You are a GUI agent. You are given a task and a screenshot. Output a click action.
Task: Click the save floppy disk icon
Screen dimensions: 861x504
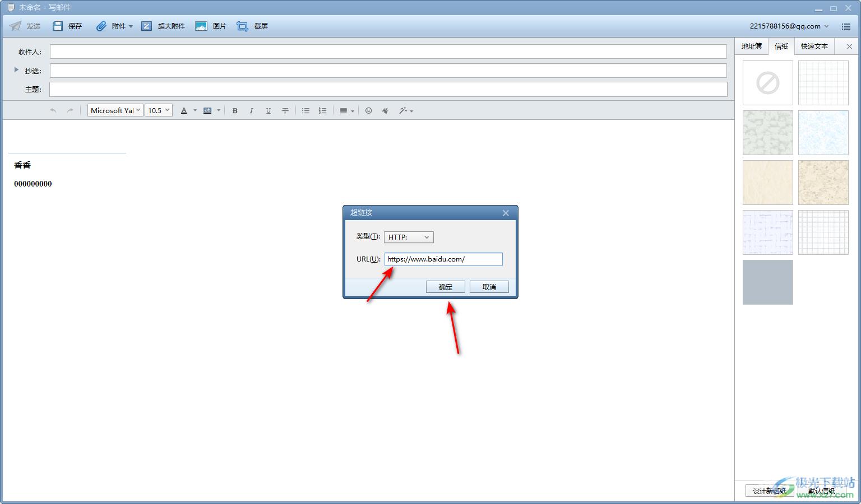58,26
